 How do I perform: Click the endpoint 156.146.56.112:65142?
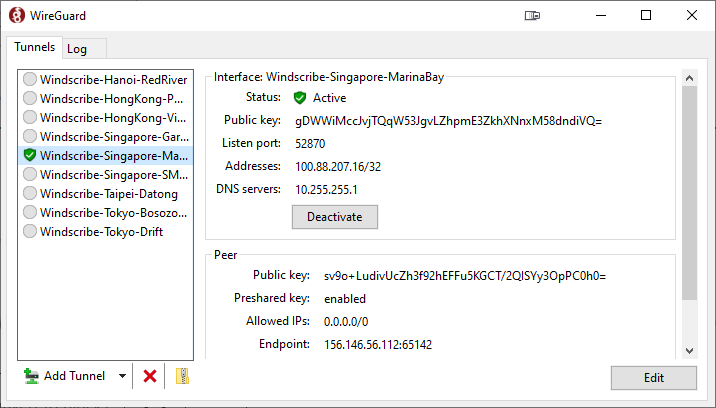(378, 344)
